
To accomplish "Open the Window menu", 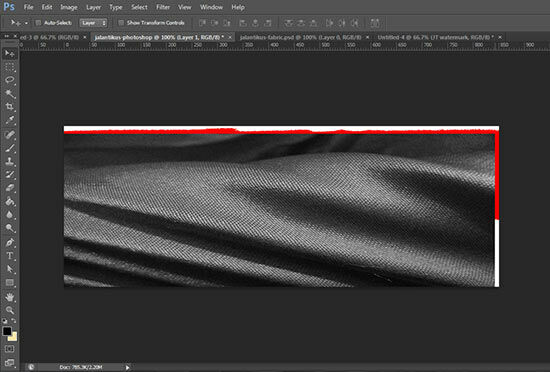I will pyautogui.click(x=211, y=7).
